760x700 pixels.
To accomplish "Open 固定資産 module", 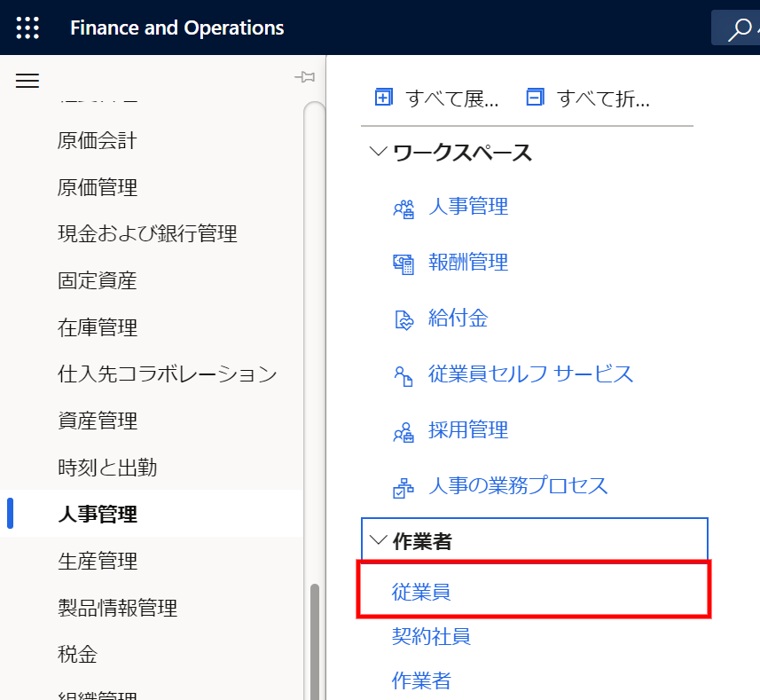I will point(98,280).
